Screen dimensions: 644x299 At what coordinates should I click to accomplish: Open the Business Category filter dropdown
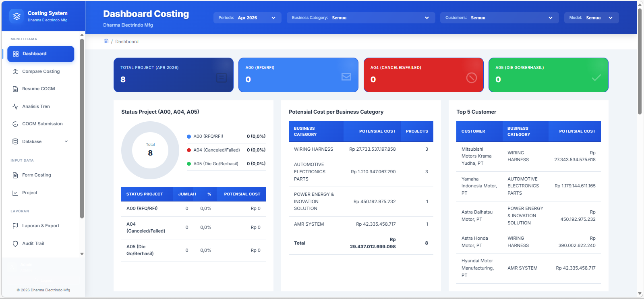coord(361,18)
